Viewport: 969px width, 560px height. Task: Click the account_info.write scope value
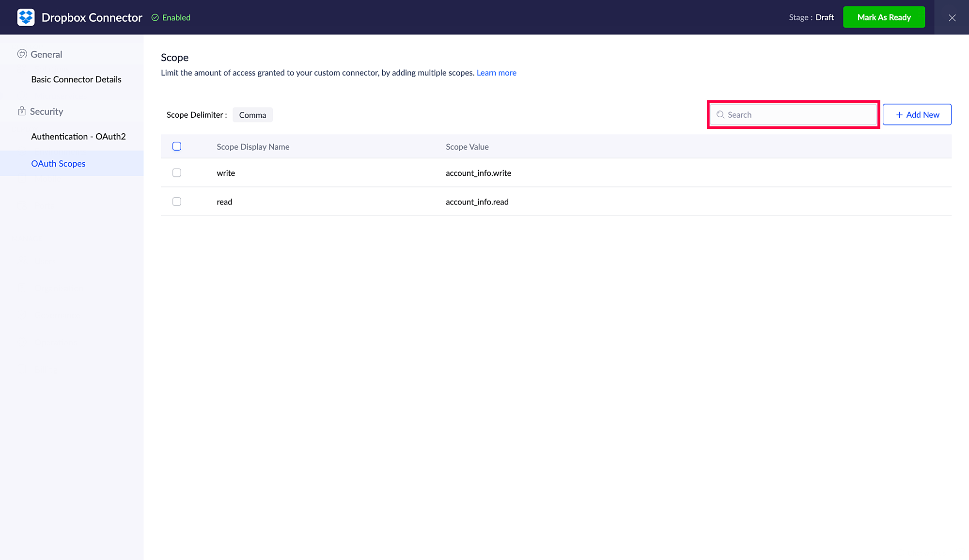tap(478, 173)
